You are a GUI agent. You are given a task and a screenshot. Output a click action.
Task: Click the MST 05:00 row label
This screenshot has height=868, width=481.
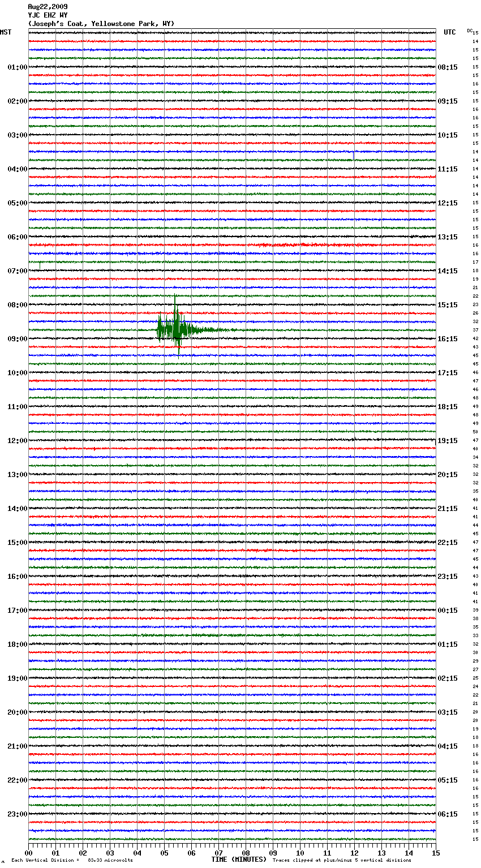pos(18,203)
